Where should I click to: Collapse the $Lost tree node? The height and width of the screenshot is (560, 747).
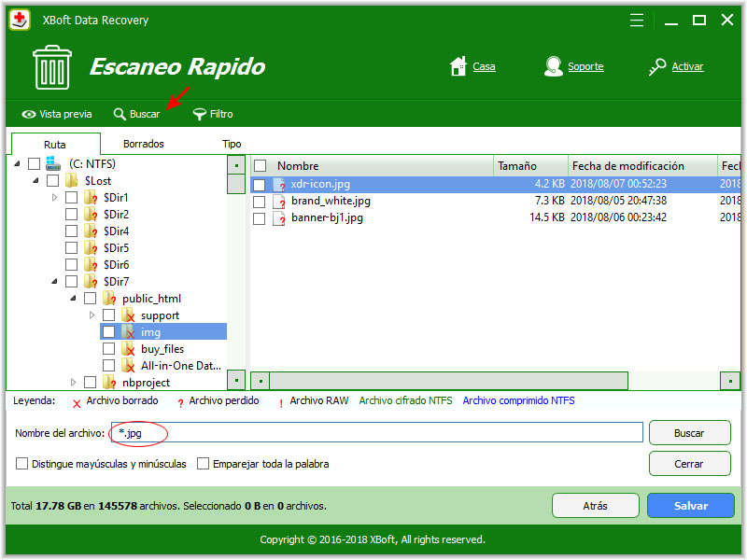pos(35,181)
